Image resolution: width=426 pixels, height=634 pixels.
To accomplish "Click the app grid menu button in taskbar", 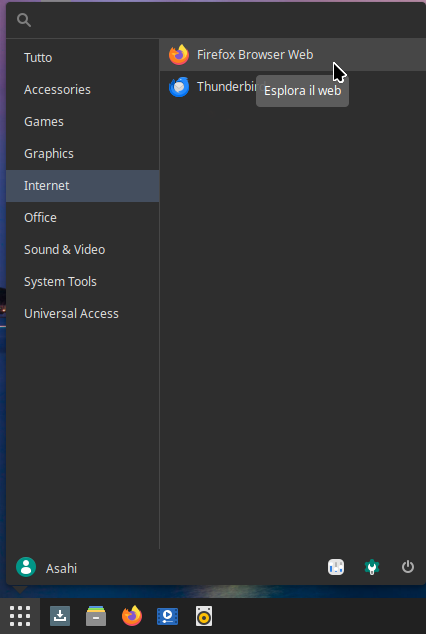I will coord(20,616).
